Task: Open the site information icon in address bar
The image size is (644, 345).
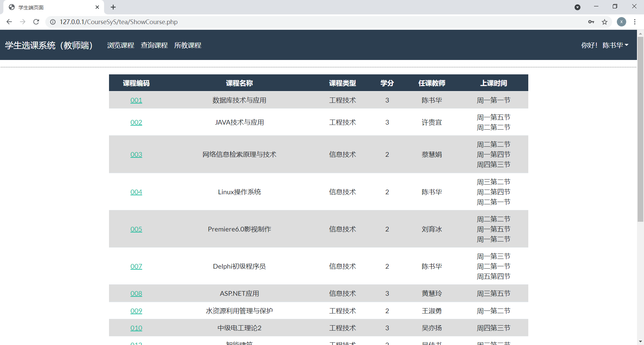Action: pos(53,22)
